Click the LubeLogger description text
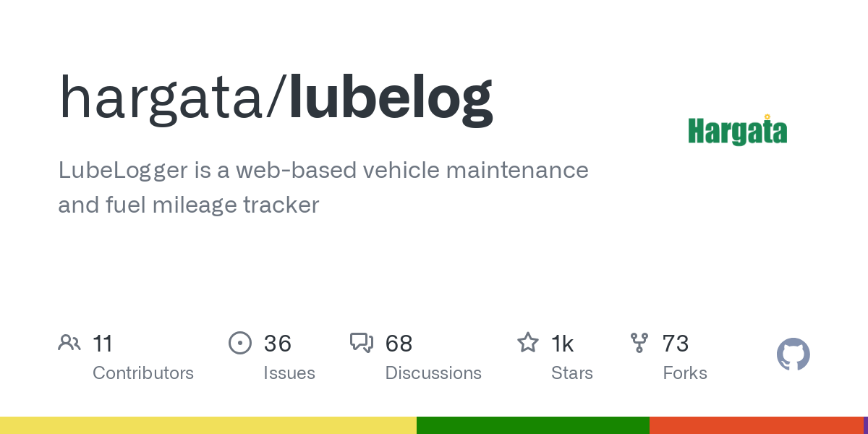Viewport: 868px width, 434px height. click(x=323, y=187)
